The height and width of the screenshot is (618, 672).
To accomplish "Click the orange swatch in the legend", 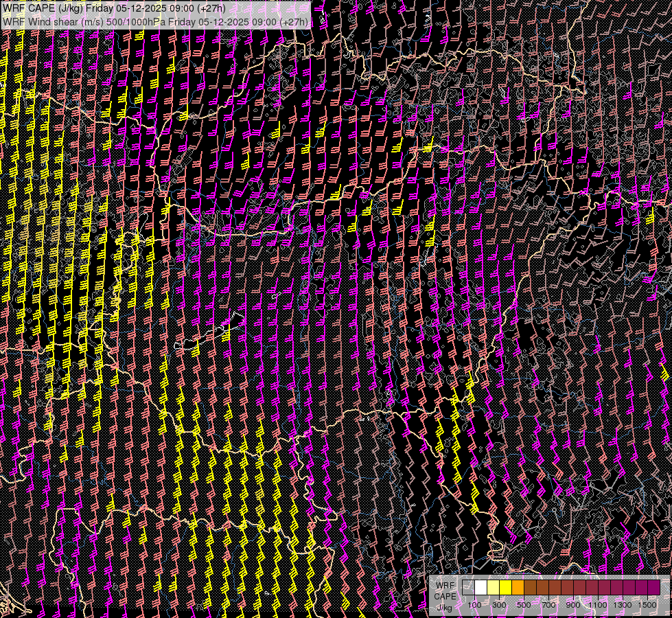I will click(x=518, y=588).
